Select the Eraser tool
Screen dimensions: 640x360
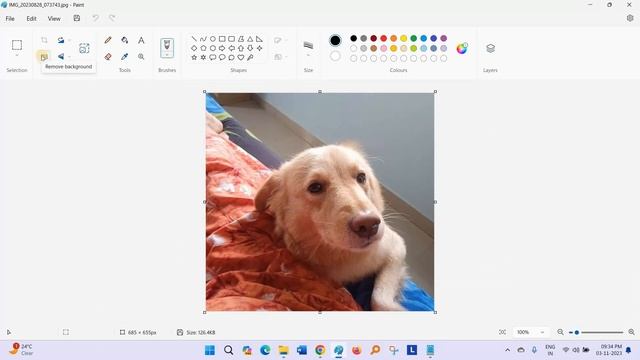108,57
